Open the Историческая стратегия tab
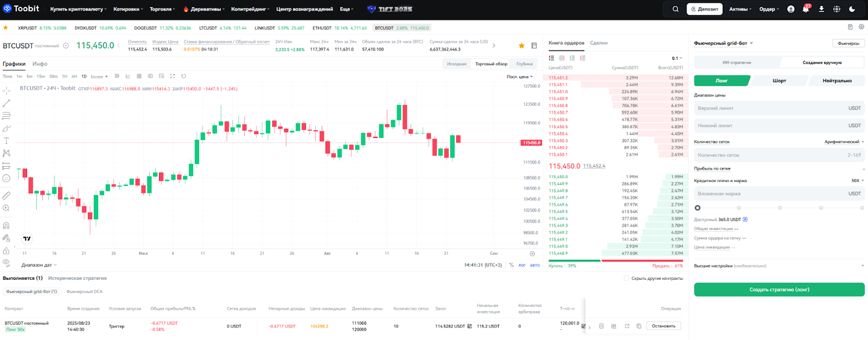868x340 pixels. 77,278
